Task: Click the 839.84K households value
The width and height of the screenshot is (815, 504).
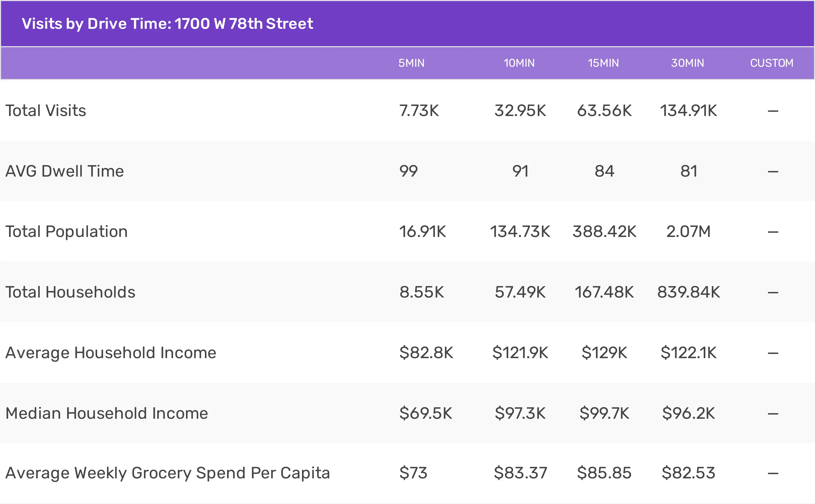Action: point(688,292)
